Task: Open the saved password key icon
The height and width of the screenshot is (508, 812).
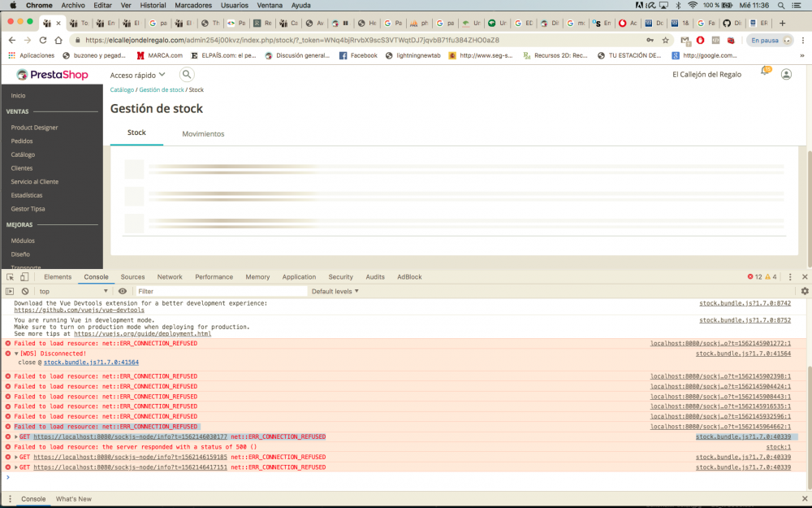Action: click(650, 40)
